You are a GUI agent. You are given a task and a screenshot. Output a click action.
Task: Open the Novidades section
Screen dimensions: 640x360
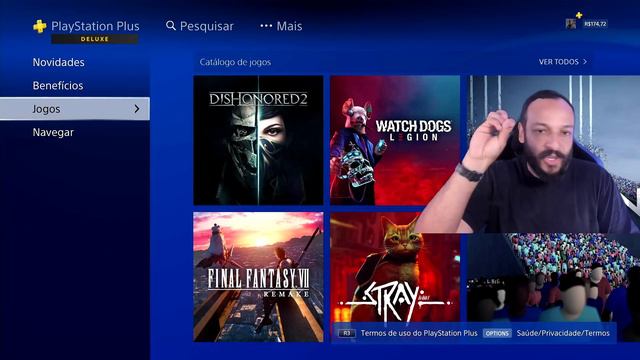pos(58,62)
